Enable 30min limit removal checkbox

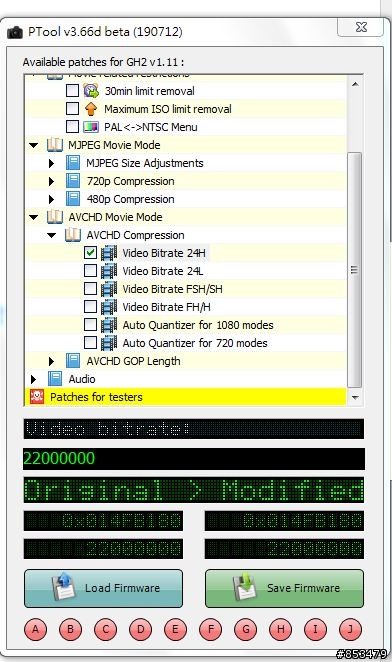click(x=72, y=90)
